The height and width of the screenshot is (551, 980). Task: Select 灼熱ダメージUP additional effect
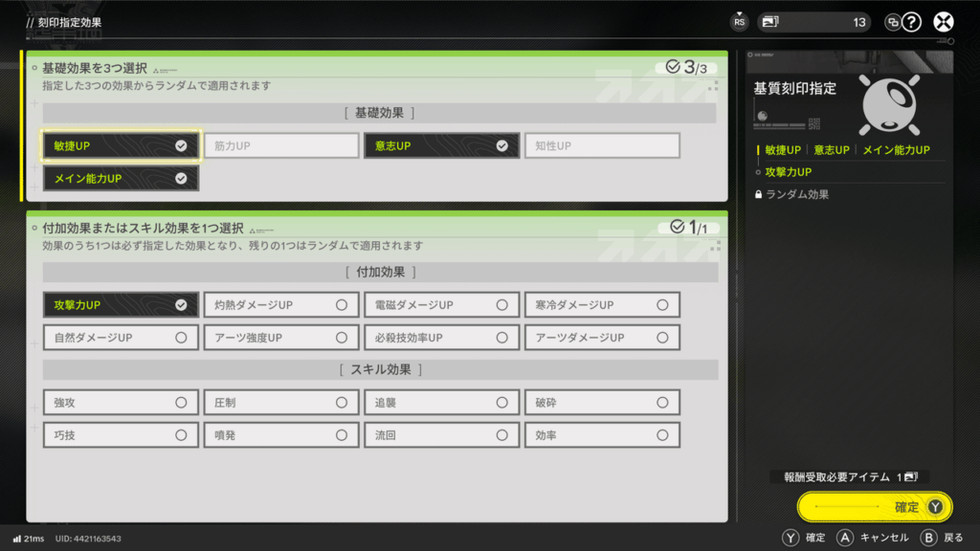[x=281, y=305]
